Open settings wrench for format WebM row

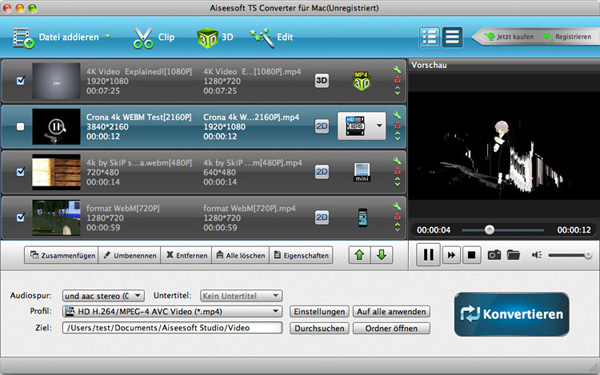[397, 206]
